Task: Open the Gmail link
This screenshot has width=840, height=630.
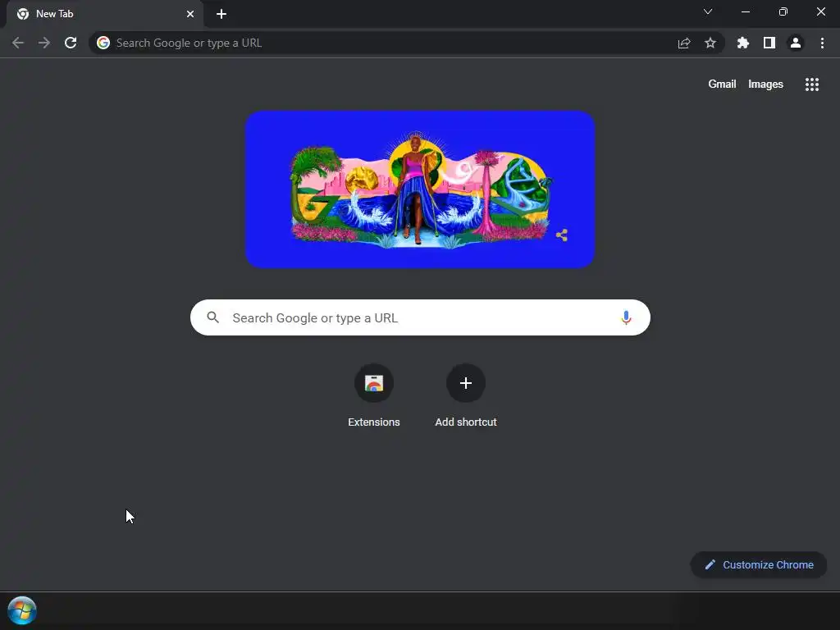Action: coord(722,84)
